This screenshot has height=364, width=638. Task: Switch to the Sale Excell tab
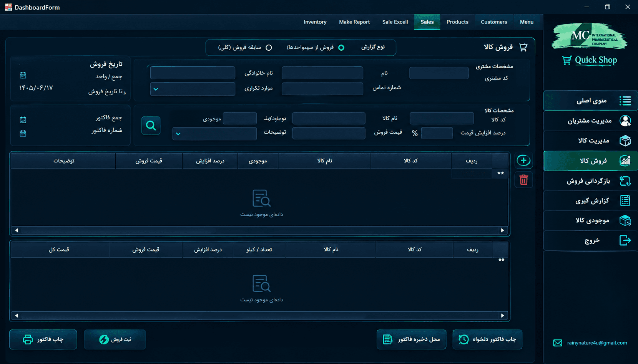pyautogui.click(x=395, y=22)
